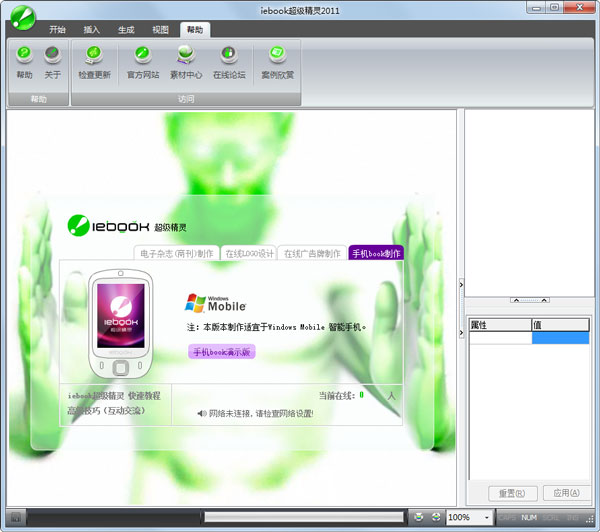Click the NUM indicator in status bar
Screen dimensions: 600x532
pyautogui.click(x=529, y=517)
